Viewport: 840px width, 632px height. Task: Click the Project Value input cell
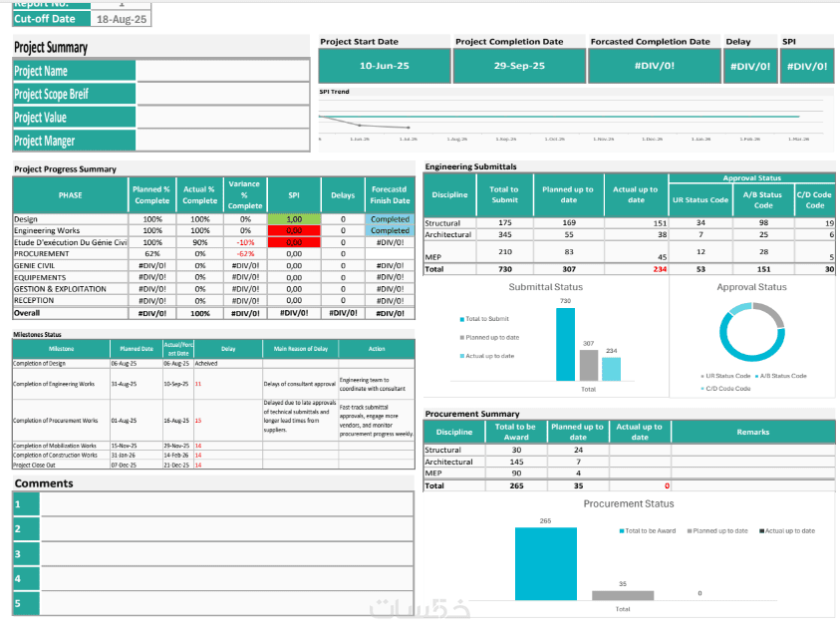point(223,117)
